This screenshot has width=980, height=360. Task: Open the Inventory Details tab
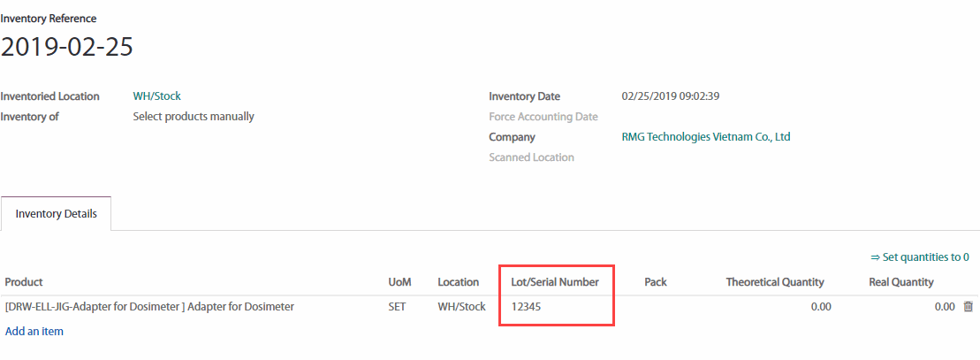click(x=57, y=213)
